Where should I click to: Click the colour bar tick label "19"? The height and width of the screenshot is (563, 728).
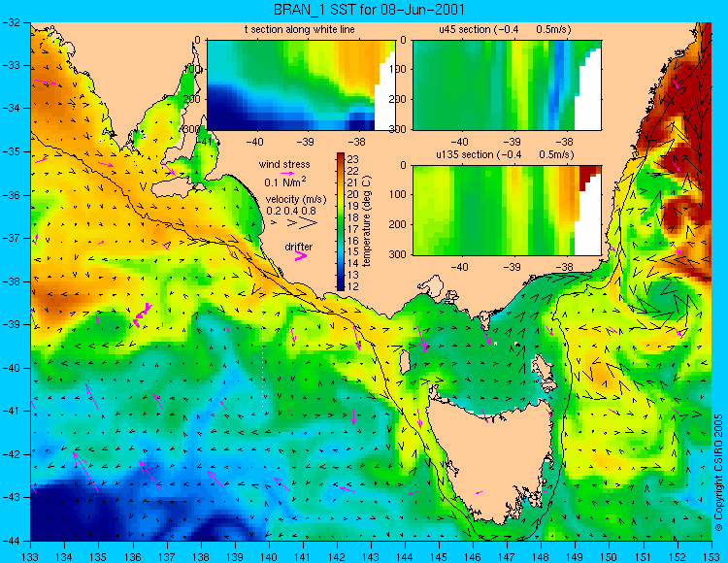[x=353, y=206]
